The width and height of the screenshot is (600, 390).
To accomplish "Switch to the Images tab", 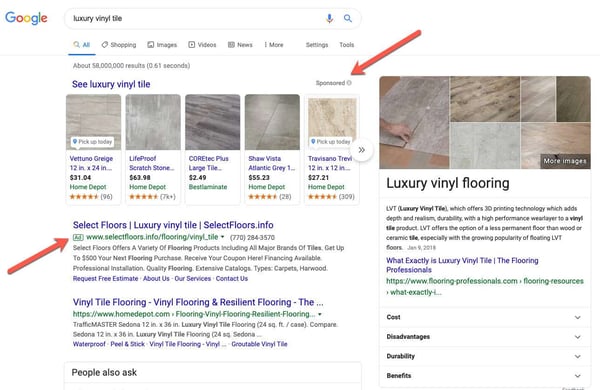I will 162,45.
